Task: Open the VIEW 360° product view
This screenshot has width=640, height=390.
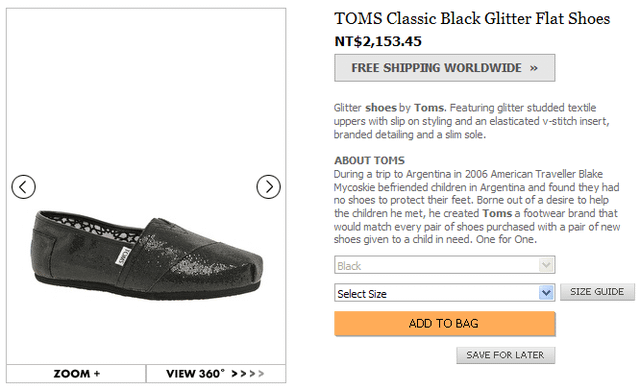Action: [216, 374]
